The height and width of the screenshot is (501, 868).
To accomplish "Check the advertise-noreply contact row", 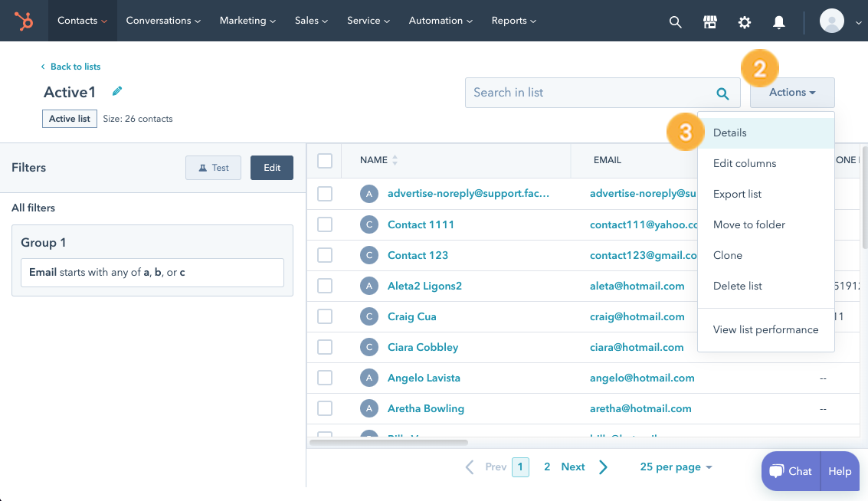I will [x=325, y=194].
